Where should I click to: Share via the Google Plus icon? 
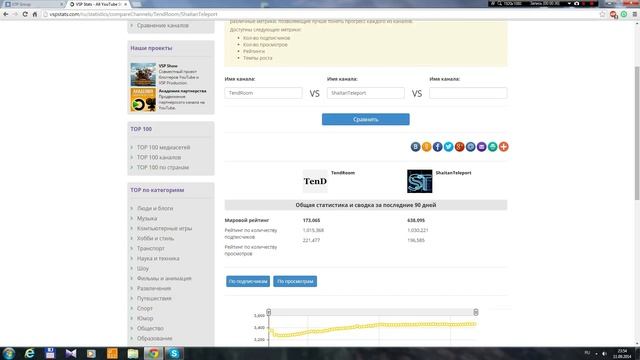click(460, 147)
